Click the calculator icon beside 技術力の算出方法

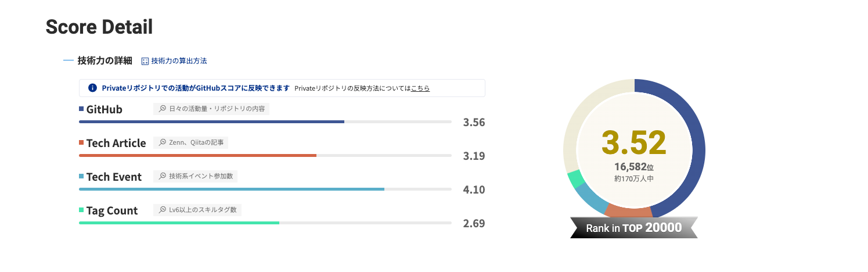point(145,61)
